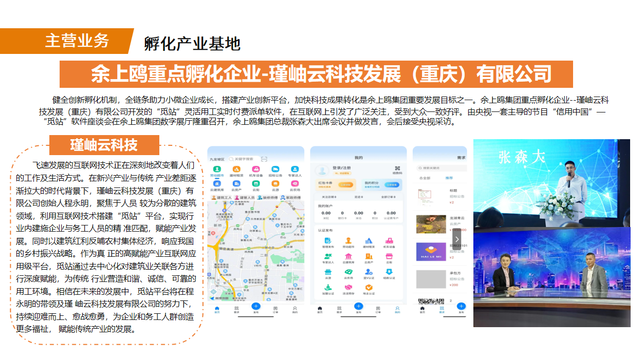Tap 我的 tab on 我的 screen bottom bar
644x359 pixels.
click(397, 310)
